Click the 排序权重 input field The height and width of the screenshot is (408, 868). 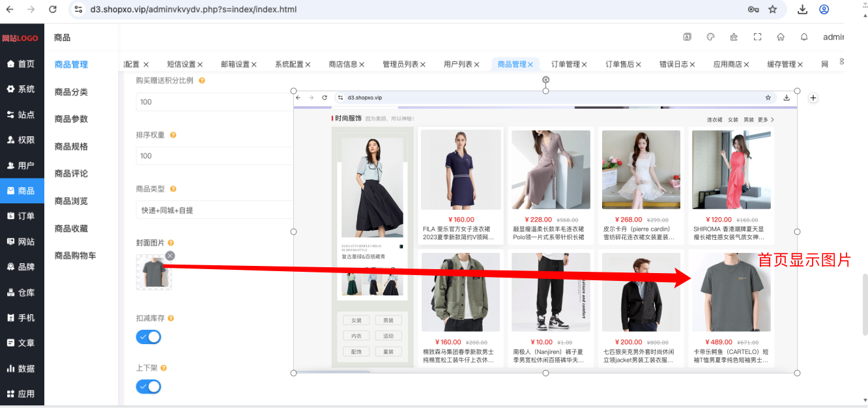click(x=214, y=156)
